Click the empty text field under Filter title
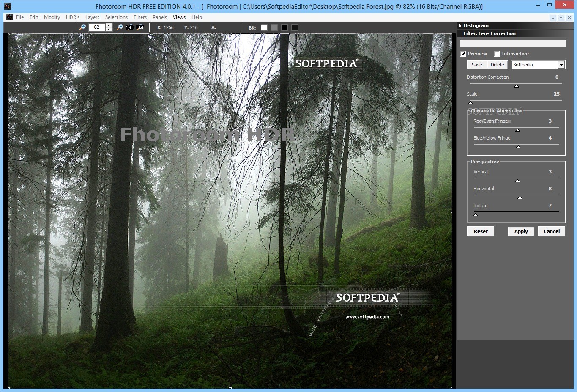 pos(513,44)
